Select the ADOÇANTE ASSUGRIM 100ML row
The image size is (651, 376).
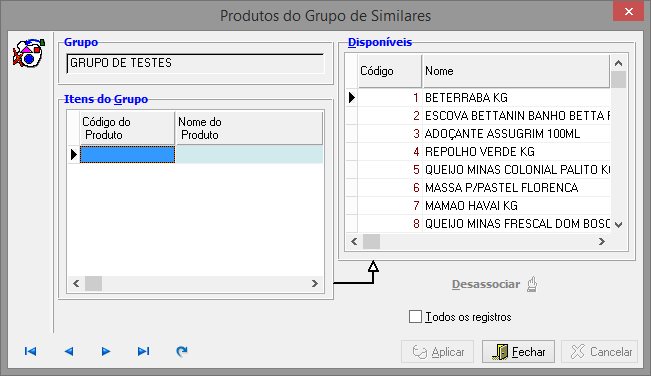(x=478, y=134)
